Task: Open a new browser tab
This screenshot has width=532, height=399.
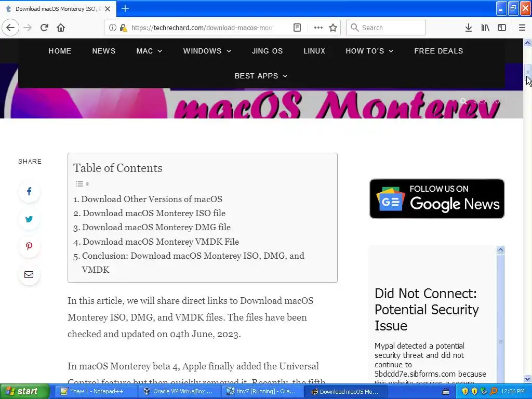Action: coord(125,8)
